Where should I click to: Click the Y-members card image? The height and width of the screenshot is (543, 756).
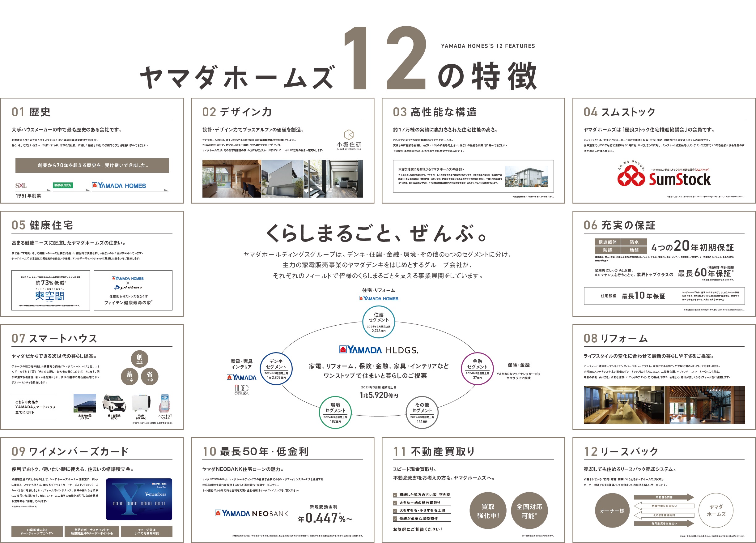(x=139, y=499)
